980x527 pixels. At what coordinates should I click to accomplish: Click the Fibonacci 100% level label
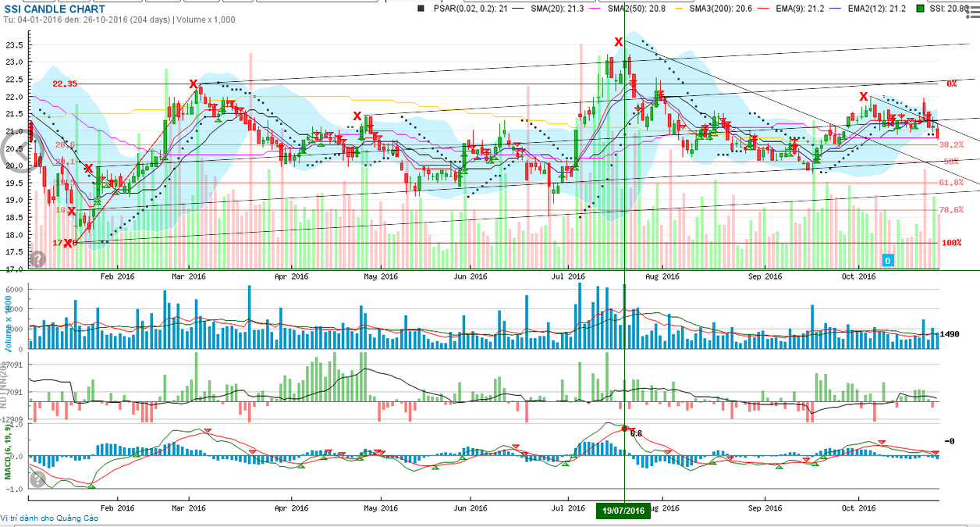coord(951,243)
